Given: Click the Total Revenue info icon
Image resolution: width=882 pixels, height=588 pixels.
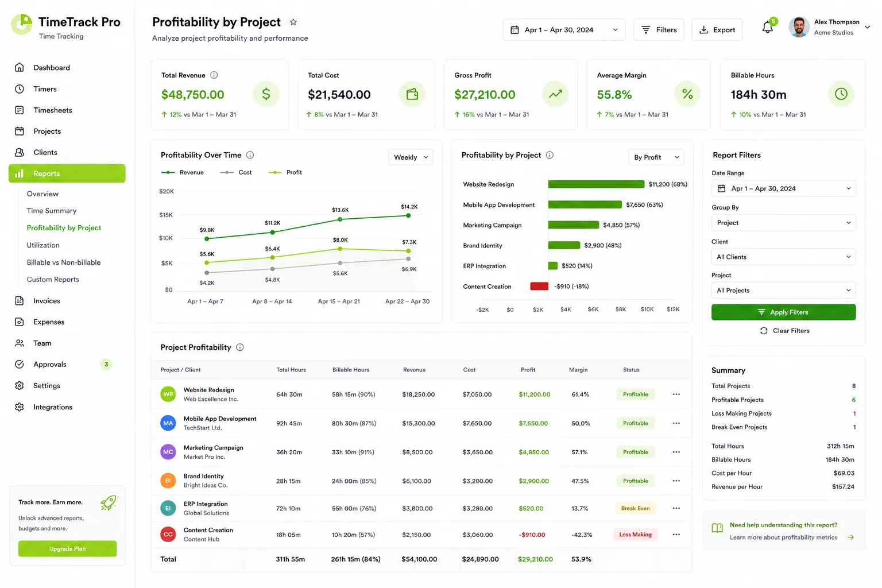Looking at the screenshot, I should click(214, 75).
